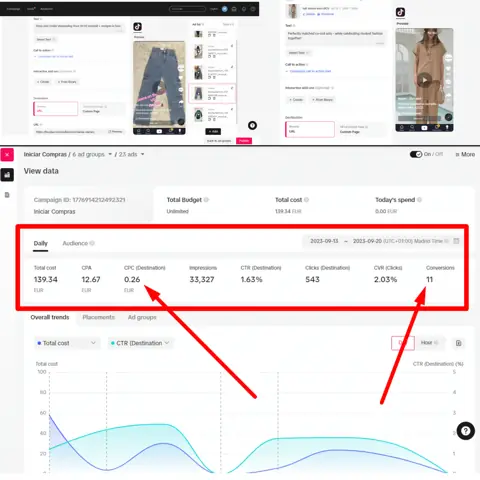Click the Back to ad groups button

point(219,141)
